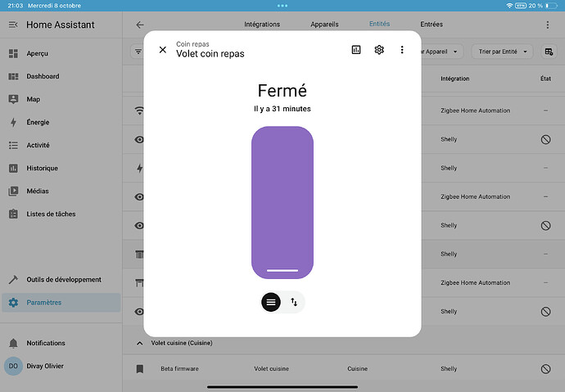Screen dimensions: 565x392
Task: Open Énergie in sidebar
Action: click(61, 123)
